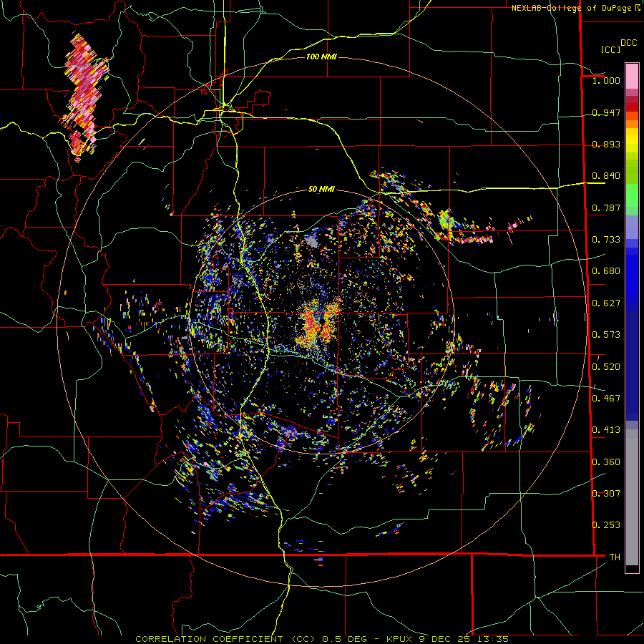Pick the light pink top color bar segment

632,77
